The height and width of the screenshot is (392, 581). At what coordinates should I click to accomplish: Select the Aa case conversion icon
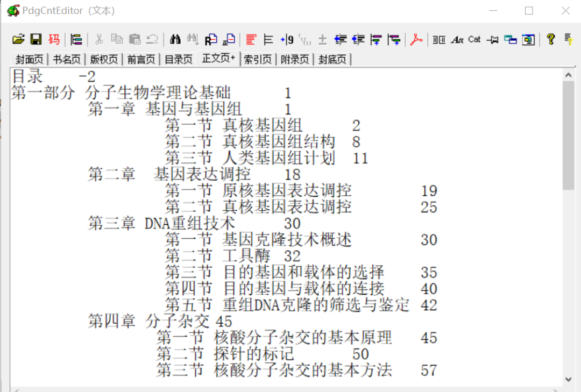457,39
